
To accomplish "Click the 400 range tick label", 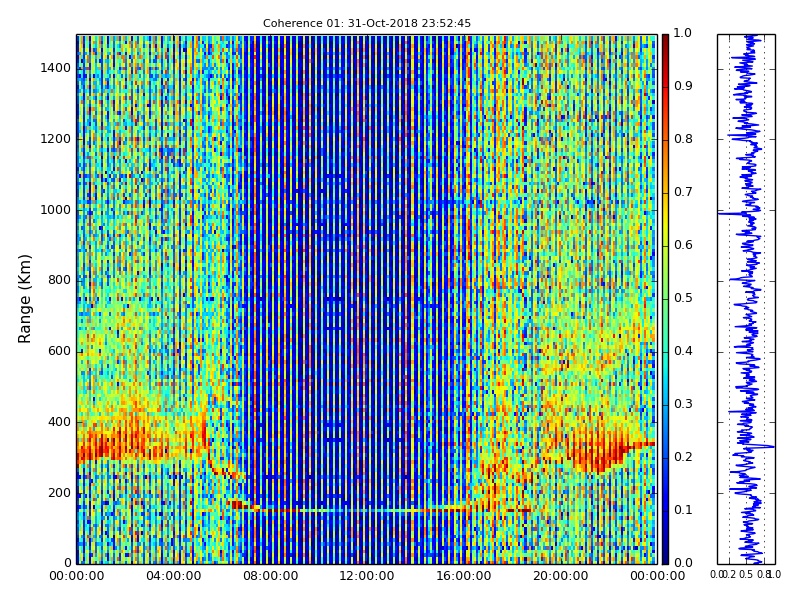I will pos(59,422).
